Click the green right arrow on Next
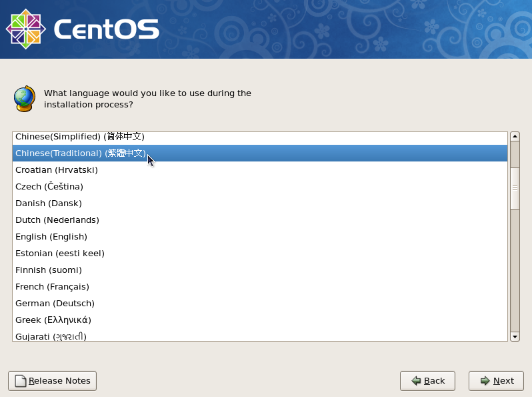The height and width of the screenshot is (397, 532). click(x=485, y=381)
